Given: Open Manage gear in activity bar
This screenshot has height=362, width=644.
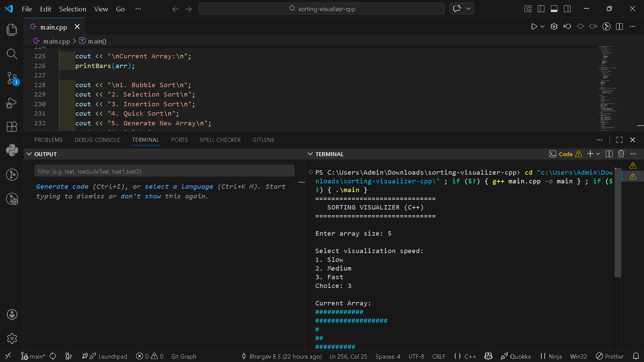Looking at the screenshot, I should click(x=12, y=339).
